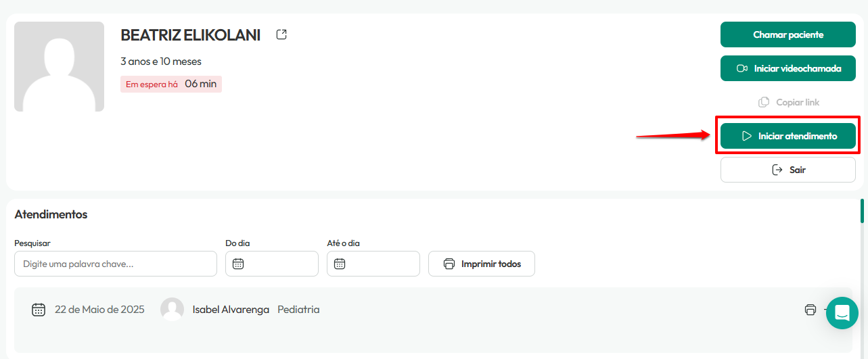Click the printer icon on 22 de Maio entry
Image resolution: width=868 pixels, height=359 pixels.
coord(810,310)
